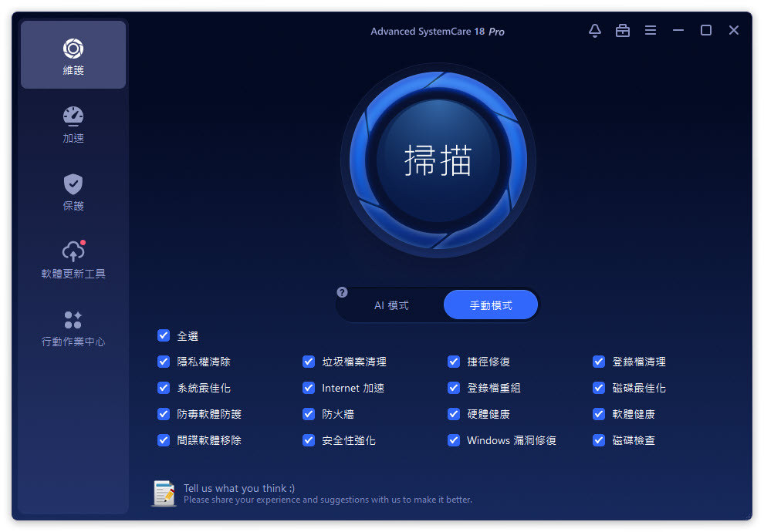Uncheck the 磁碟檢查 checkbox
The image size is (764, 532).
click(x=599, y=440)
